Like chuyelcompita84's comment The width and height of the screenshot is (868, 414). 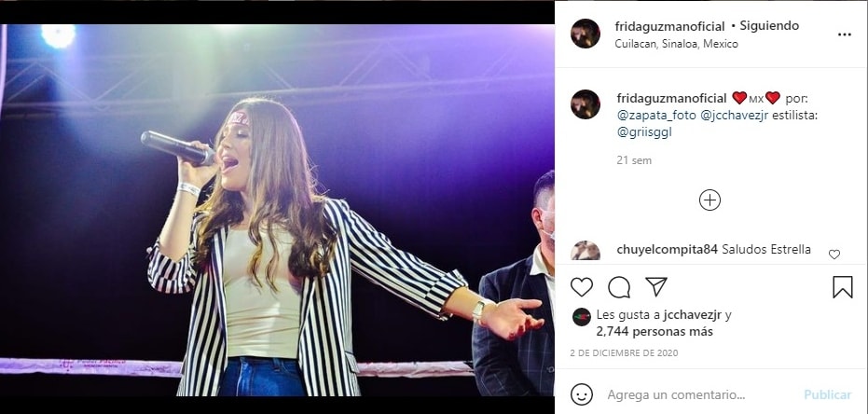pyautogui.click(x=834, y=255)
